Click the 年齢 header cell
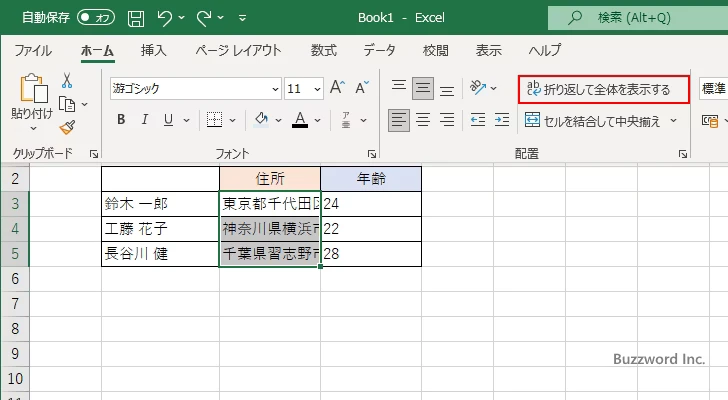Image resolution: width=728 pixels, height=400 pixels. click(x=371, y=179)
